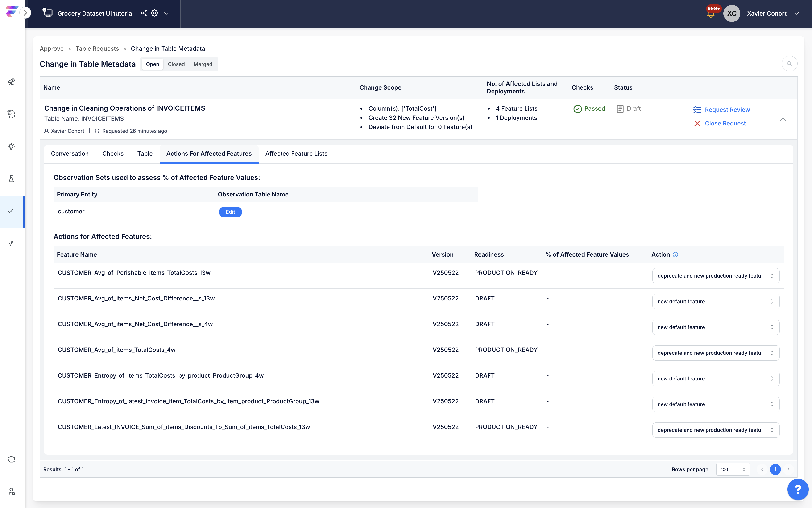Click the Table Requests breadcrumb
This screenshot has width=812, height=508.
tap(97, 49)
